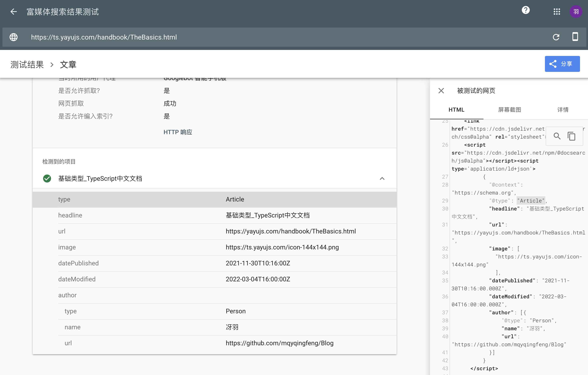588x375 pixels.
Task: Click 是否允许抓取? label
Action: pos(79,91)
